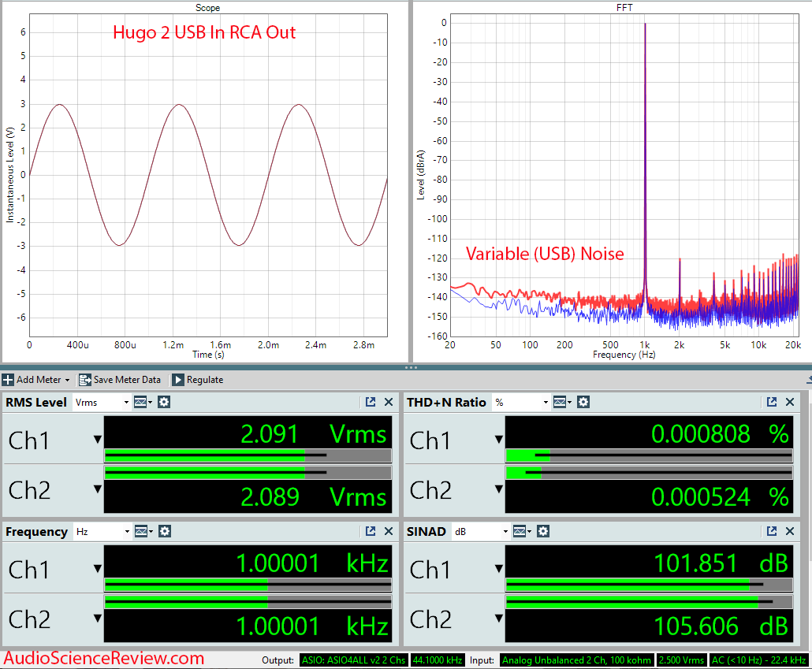Open settings gear for THD+N Ratio meter
Screen dimensions: 812x669
tap(583, 403)
